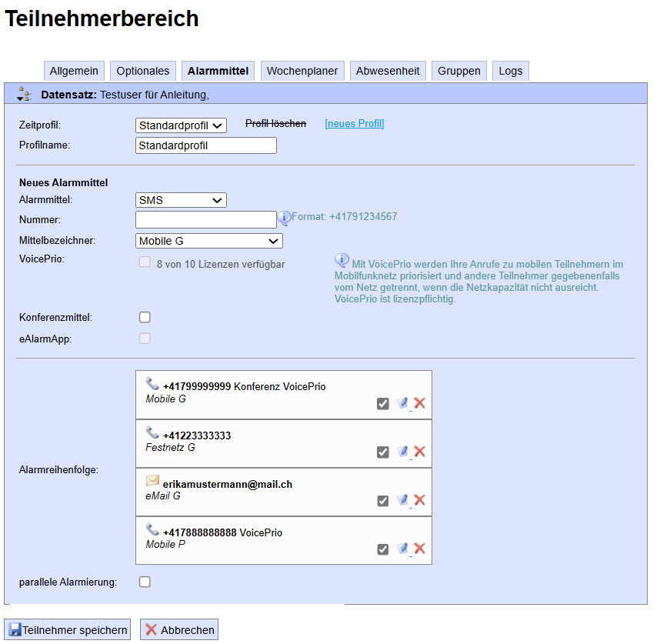The height and width of the screenshot is (644, 660).
Task: Click the Mobile P label
Action: pos(165,544)
